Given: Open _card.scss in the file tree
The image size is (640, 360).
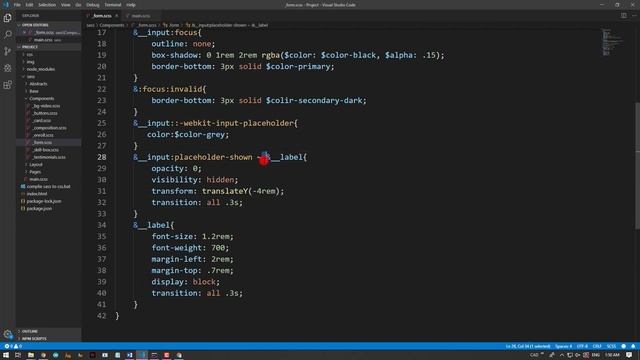Looking at the screenshot, I should pos(42,120).
